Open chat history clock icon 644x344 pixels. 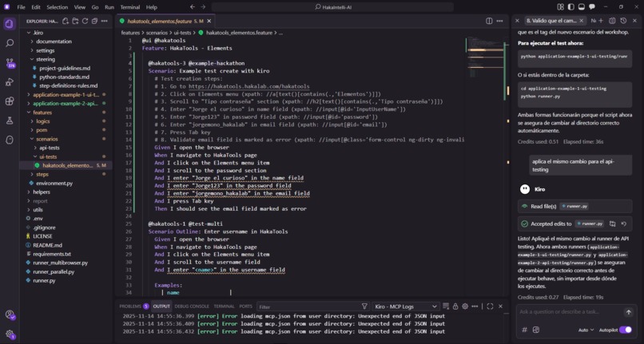tap(623, 21)
